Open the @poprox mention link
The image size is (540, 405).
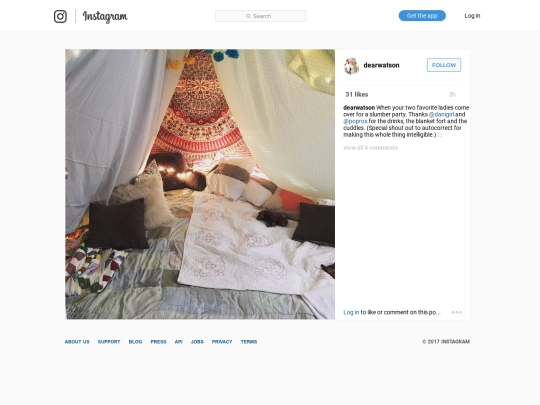click(x=355, y=121)
